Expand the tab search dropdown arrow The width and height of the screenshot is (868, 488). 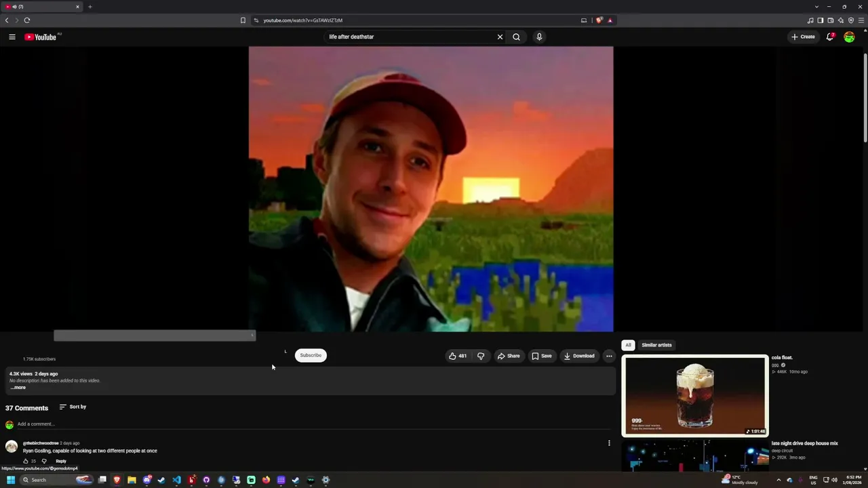[x=816, y=7]
